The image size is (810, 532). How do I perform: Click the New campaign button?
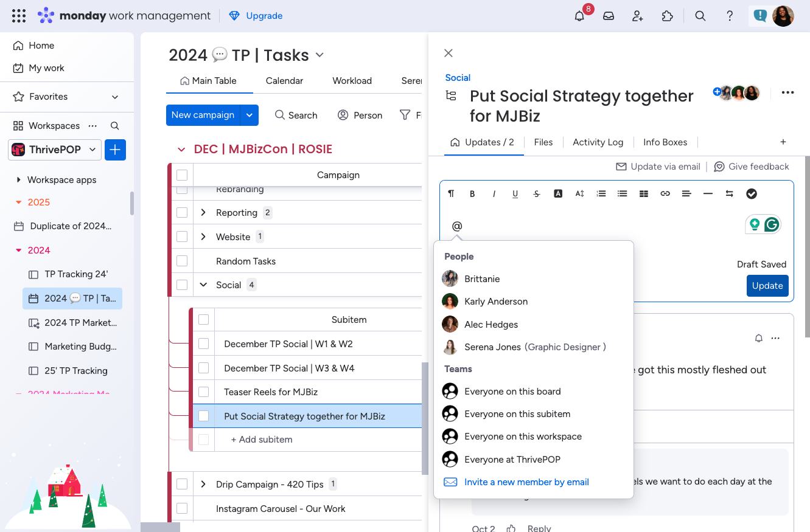(x=203, y=115)
